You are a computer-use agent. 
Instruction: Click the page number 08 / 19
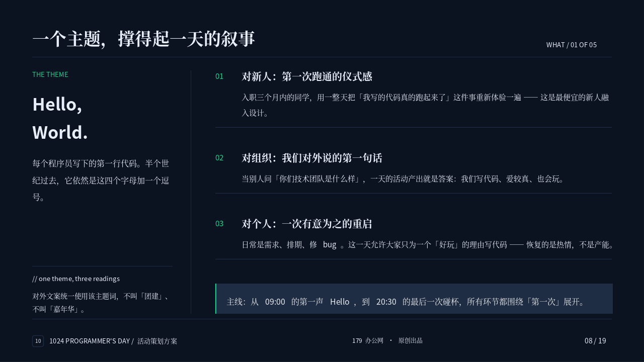coord(595,341)
